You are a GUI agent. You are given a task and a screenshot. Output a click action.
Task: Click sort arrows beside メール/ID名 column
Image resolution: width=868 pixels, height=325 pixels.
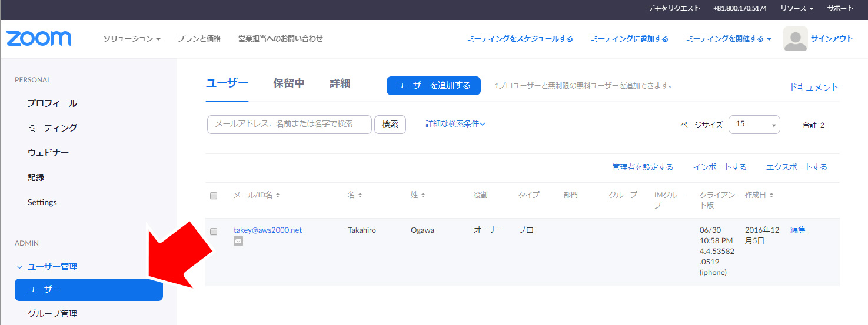(x=278, y=195)
